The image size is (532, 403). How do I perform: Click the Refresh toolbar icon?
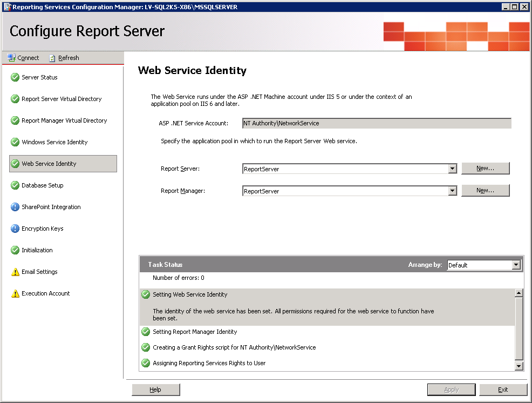coord(52,58)
